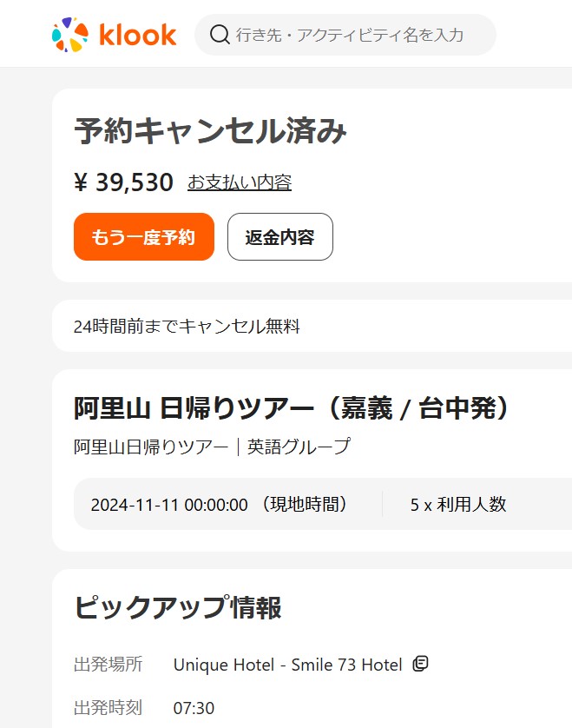Click the 24時間前までキャンセル無料 policy banner
The width and height of the screenshot is (572, 728).
click(x=187, y=327)
